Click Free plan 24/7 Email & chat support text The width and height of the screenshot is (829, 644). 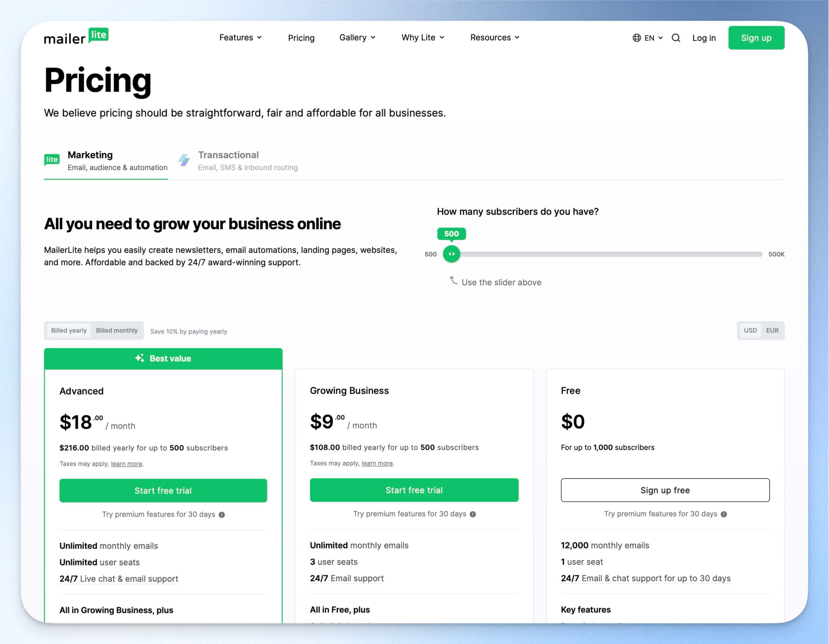click(646, 578)
